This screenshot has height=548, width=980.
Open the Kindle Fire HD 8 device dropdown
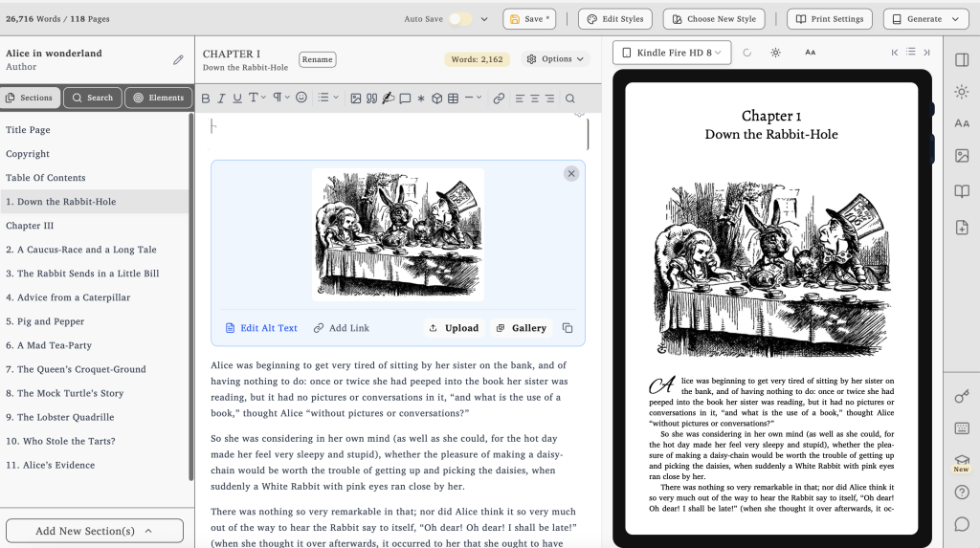(672, 53)
